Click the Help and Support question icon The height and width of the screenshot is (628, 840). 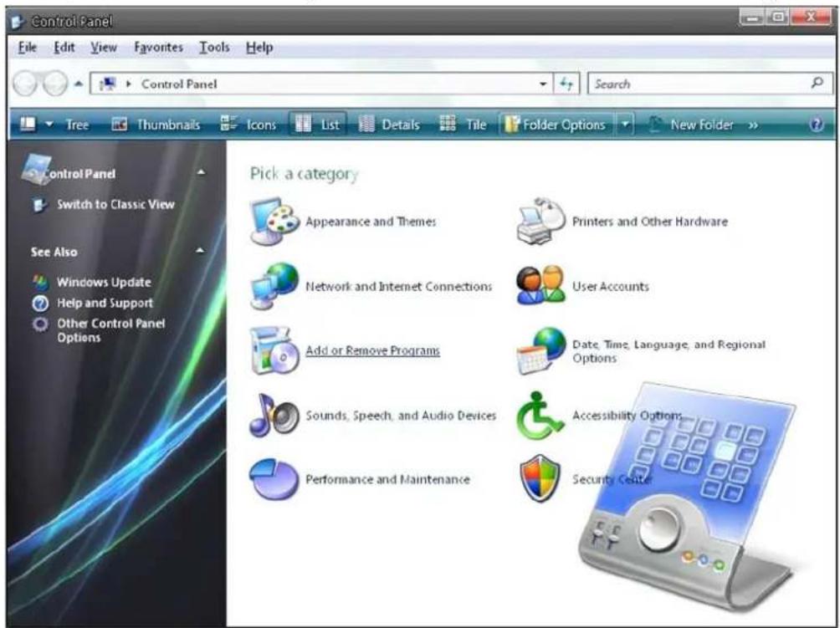pos(40,303)
